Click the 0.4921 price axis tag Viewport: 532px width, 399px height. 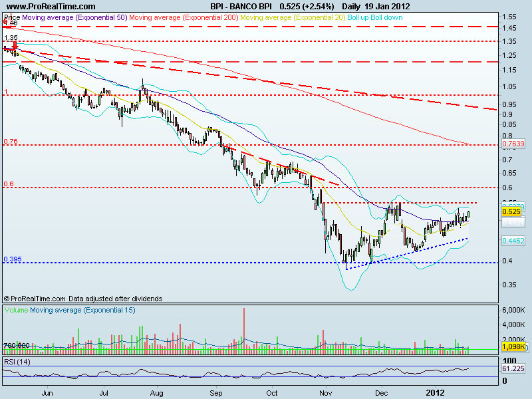point(513,223)
